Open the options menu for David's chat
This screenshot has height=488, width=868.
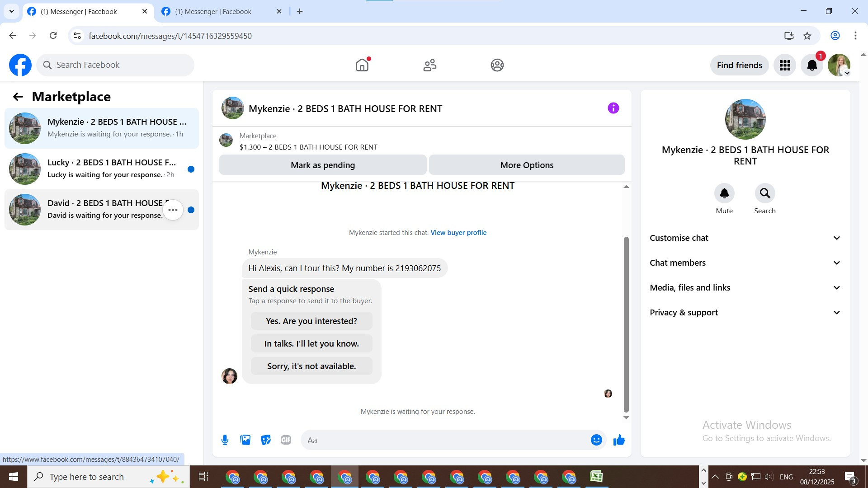point(173,210)
